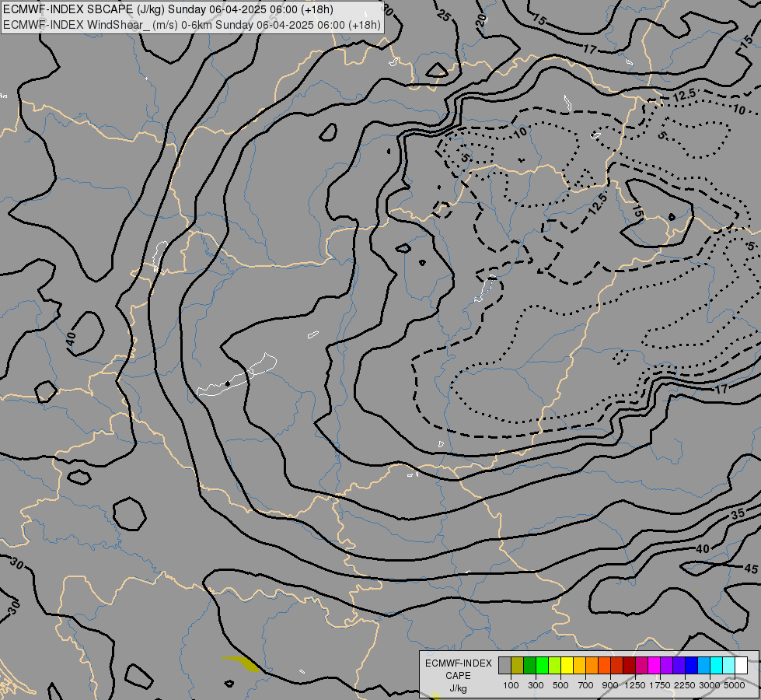Click the "35" wind shear contour label
Viewport: 761px width, 700px height.
point(738,514)
